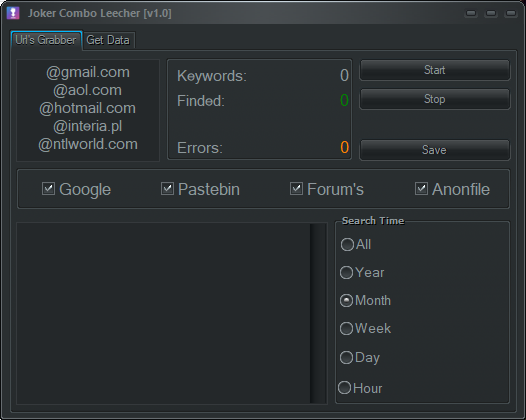
Task: Toggle the Pastebin checkbox
Action: [167, 189]
